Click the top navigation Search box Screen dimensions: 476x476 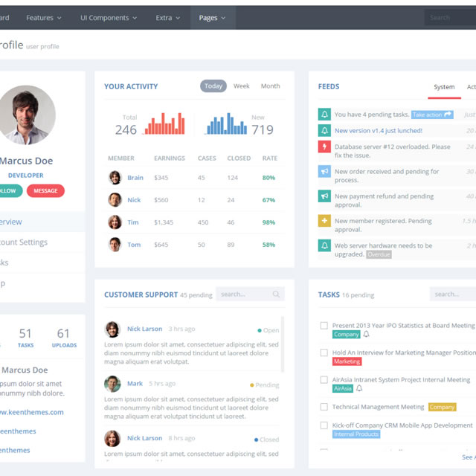(450, 18)
